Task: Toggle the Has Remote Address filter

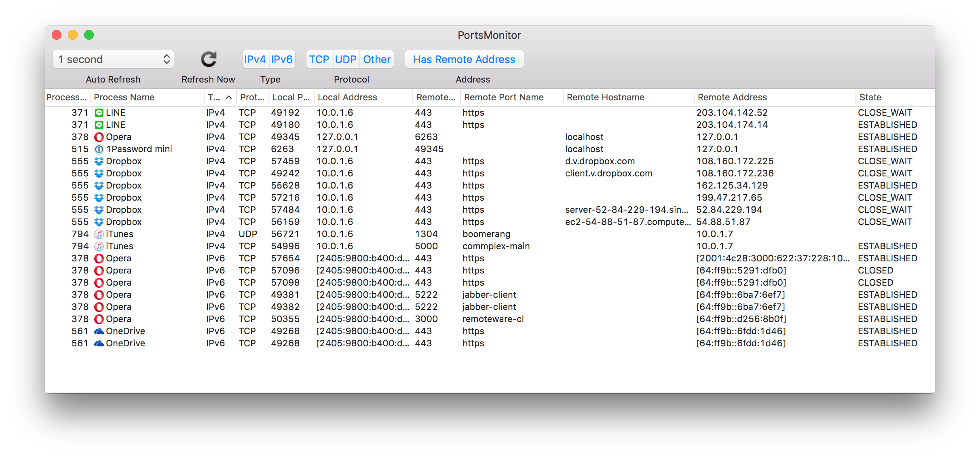Action: [464, 59]
